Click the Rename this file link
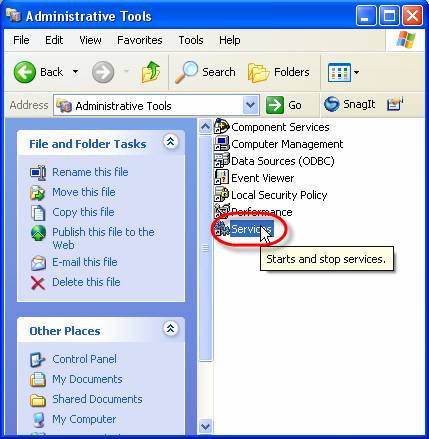 90,172
